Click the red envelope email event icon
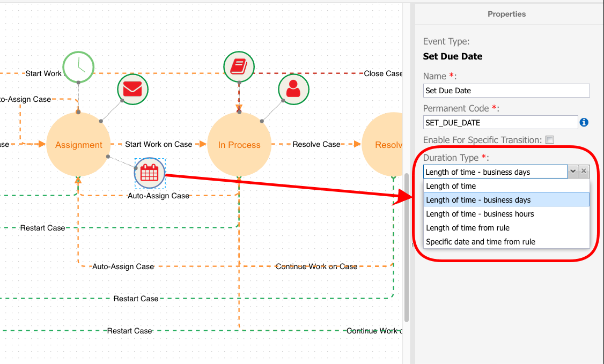 [x=132, y=90]
